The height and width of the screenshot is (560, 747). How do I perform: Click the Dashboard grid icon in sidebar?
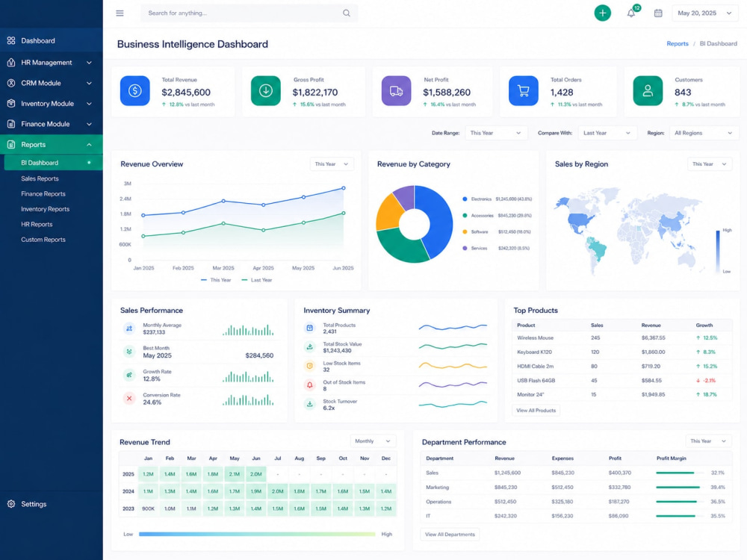pos(11,41)
